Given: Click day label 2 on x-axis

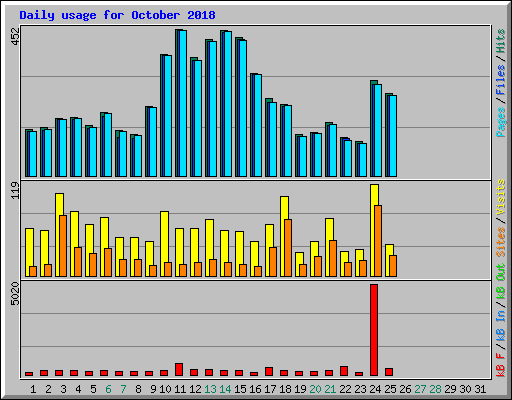Looking at the screenshot, I should [48, 389].
